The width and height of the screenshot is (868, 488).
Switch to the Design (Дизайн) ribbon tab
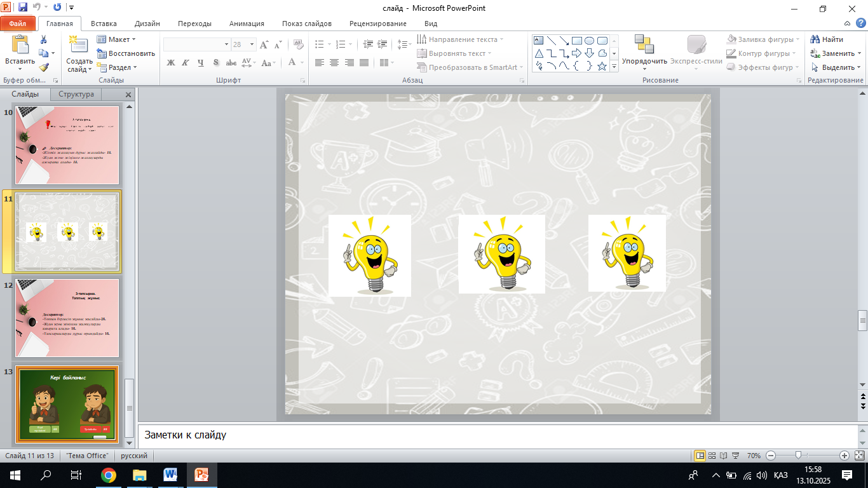[147, 24]
